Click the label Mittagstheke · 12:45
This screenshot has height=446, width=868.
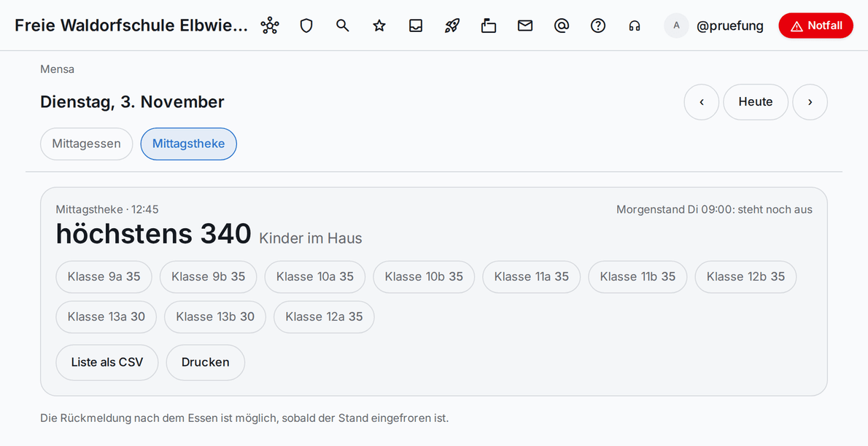tap(107, 210)
